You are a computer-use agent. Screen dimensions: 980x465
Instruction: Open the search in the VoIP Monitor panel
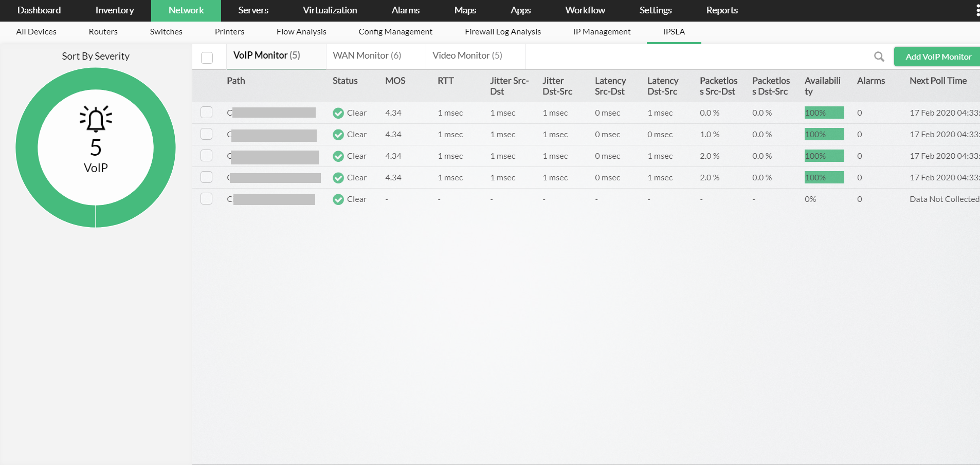879,57
